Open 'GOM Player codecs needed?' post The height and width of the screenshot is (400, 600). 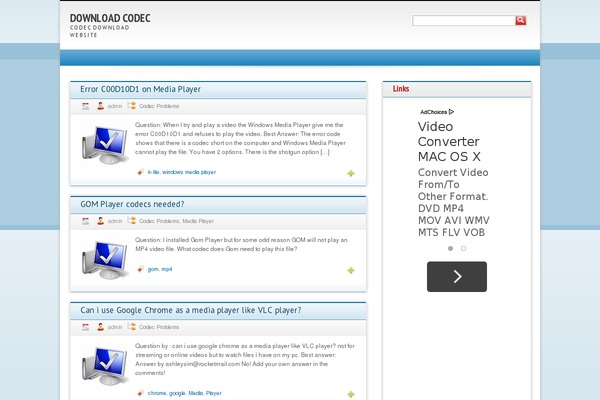click(132, 204)
